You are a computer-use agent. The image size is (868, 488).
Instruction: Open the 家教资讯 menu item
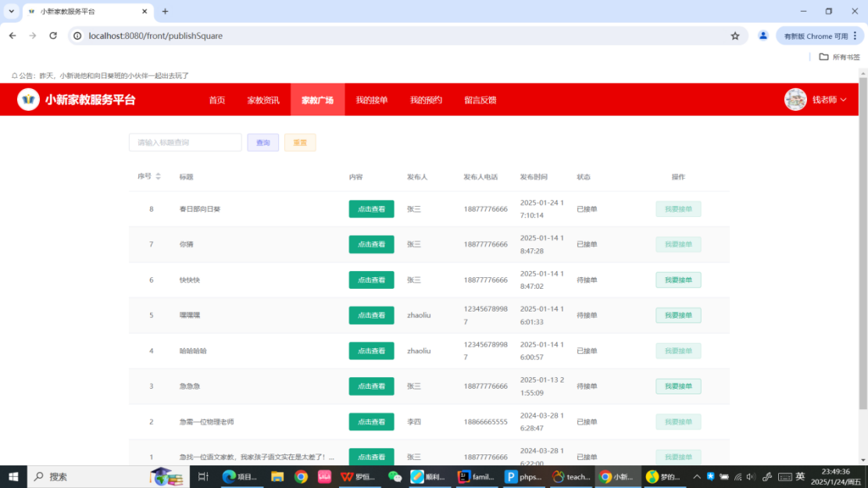point(263,100)
